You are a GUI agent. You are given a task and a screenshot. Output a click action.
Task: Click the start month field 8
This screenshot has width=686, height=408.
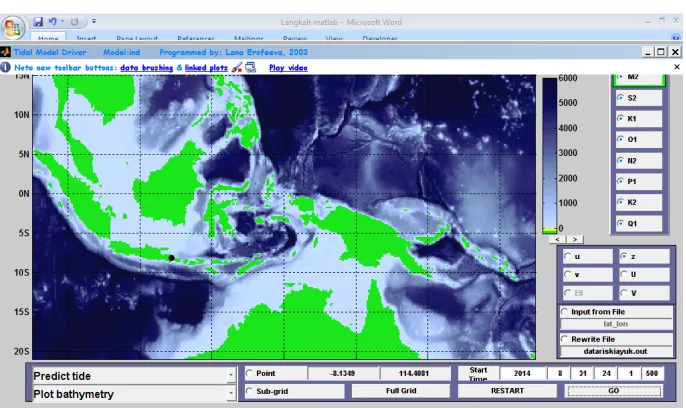[x=560, y=373]
